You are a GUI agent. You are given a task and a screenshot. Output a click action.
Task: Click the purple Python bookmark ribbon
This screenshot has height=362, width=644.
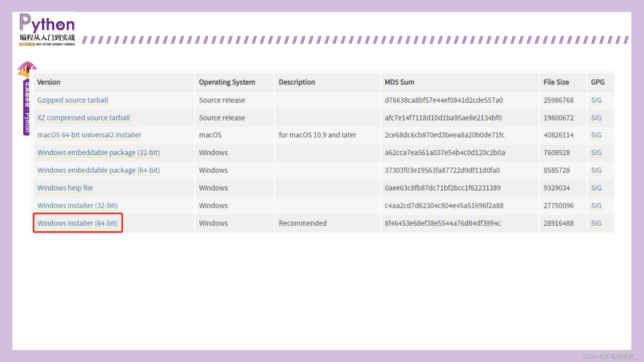pos(27,107)
